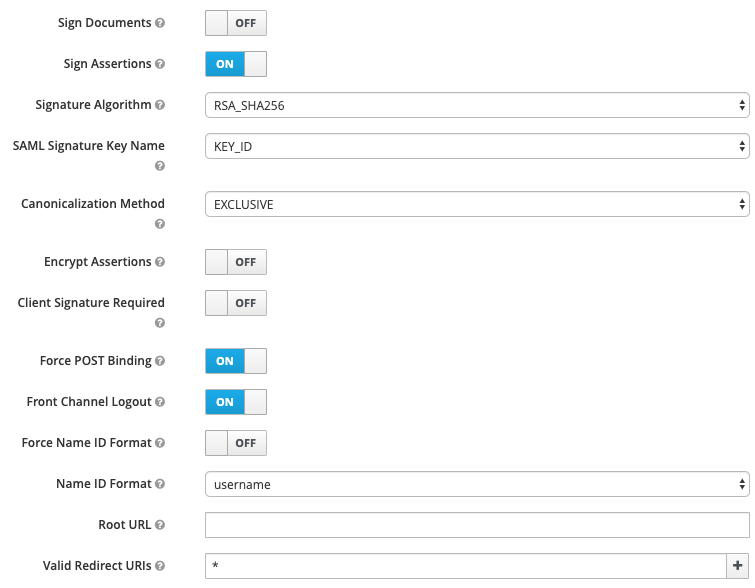755x588 pixels.
Task: Click help icon below Canonicalization Method
Action: (160, 224)
